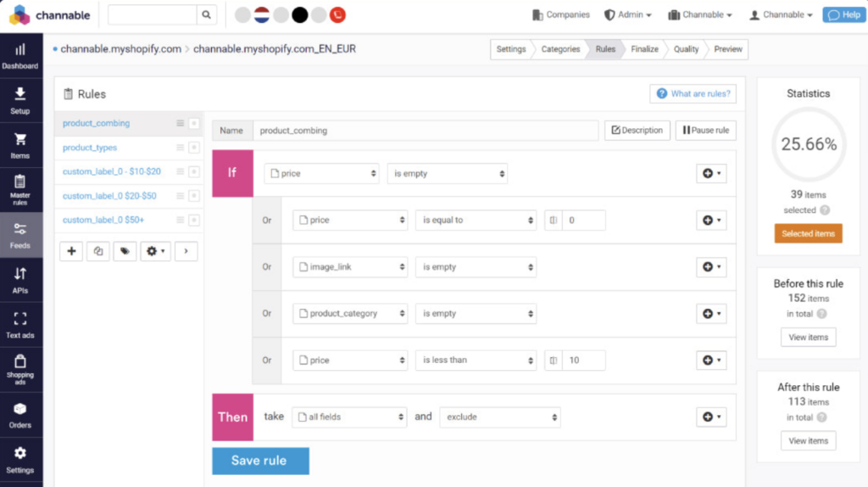This screenshot has height=487, width=868.
Task: Open 'What are rules?' help link
Action: [x=693, y=93]
